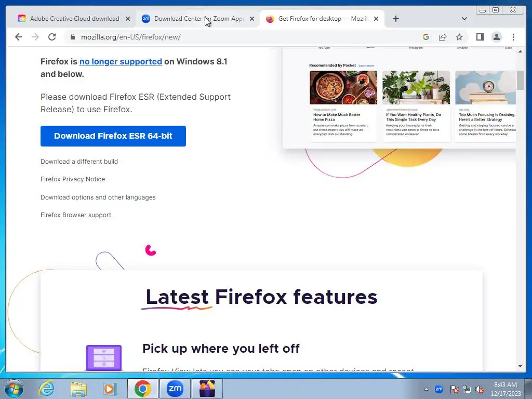The image size is (532, 399).
Task: Open Firefox Privacy Notice link
Action: [73, 179]
